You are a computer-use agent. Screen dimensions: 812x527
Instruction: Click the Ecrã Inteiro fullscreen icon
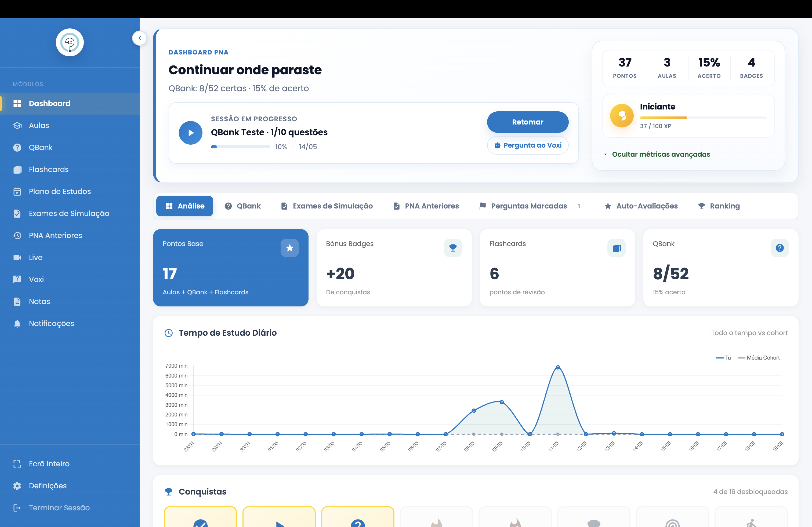(x=17, y=464)
